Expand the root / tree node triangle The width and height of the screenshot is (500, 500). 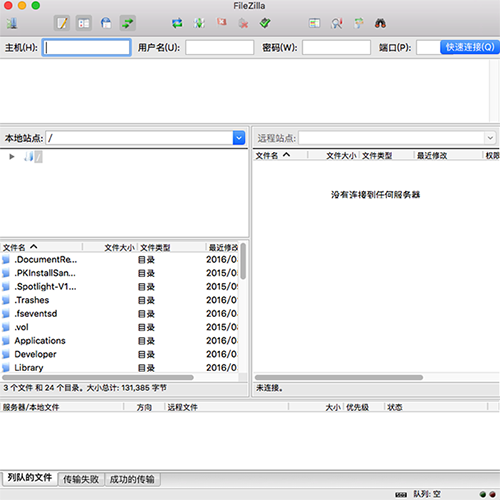coord(12,156)
